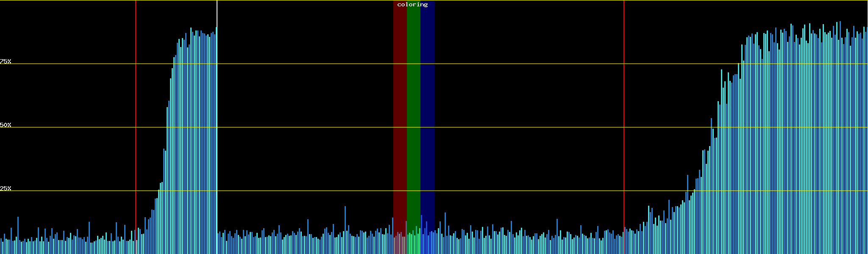Click the 75% axis label
868x254 pixels.
(x=6, y=61)
